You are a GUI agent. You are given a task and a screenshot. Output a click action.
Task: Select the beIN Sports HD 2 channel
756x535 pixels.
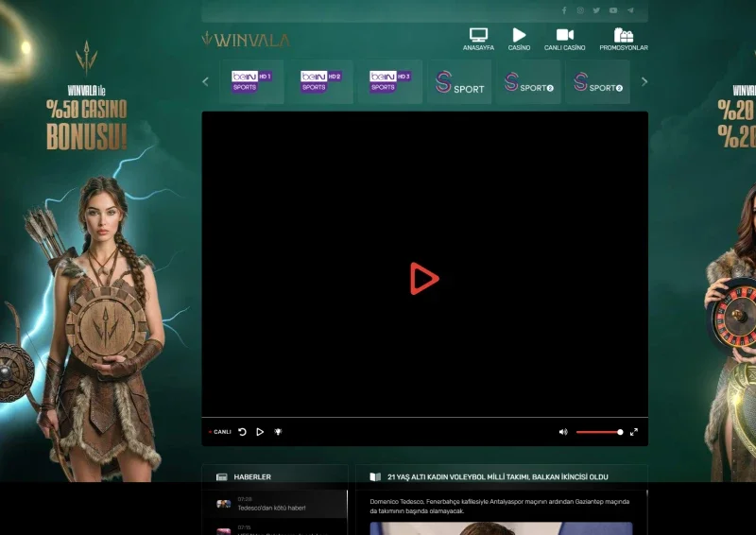coord(320,81)
